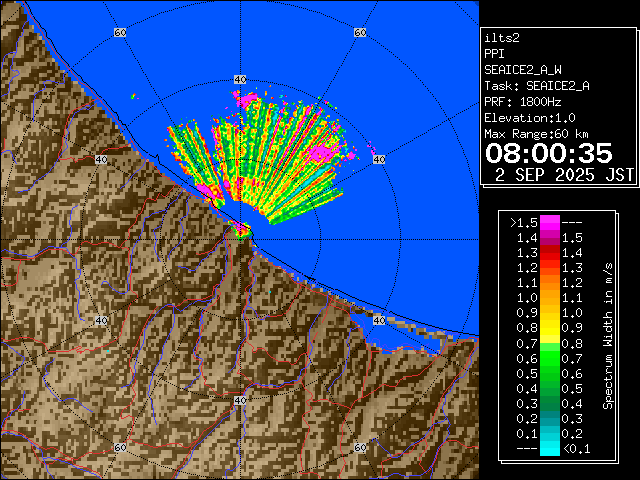Click the dark red 1.4 legend band
Screen dimensions: 640x480
pos(549,237)
